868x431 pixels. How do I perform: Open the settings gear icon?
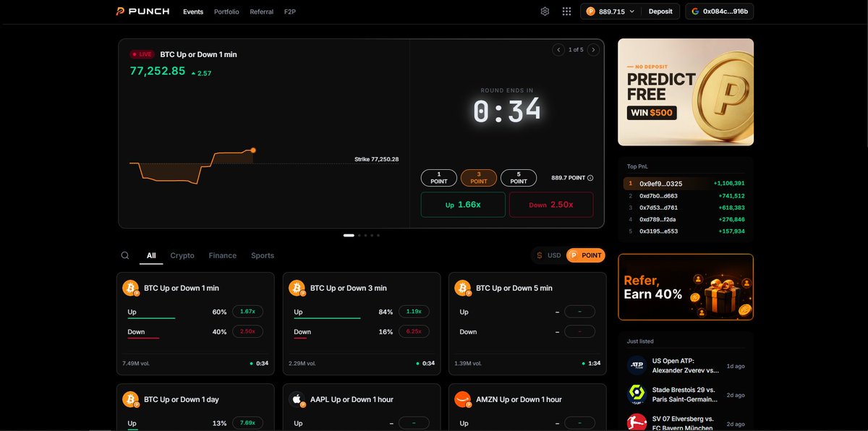545,12
